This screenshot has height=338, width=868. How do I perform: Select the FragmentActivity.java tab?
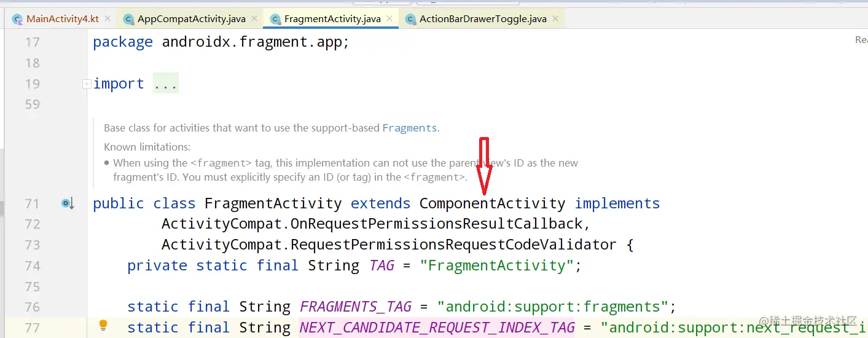[332, 19]
